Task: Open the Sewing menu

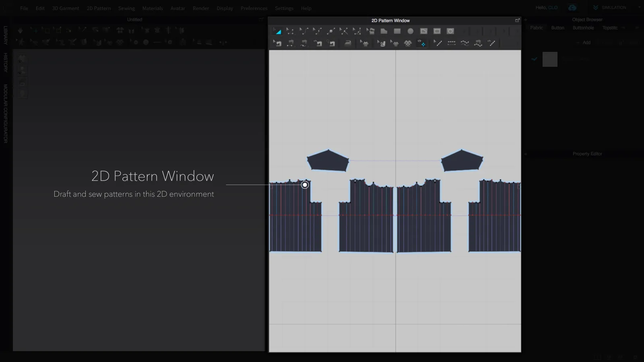Action: (126, 8)
